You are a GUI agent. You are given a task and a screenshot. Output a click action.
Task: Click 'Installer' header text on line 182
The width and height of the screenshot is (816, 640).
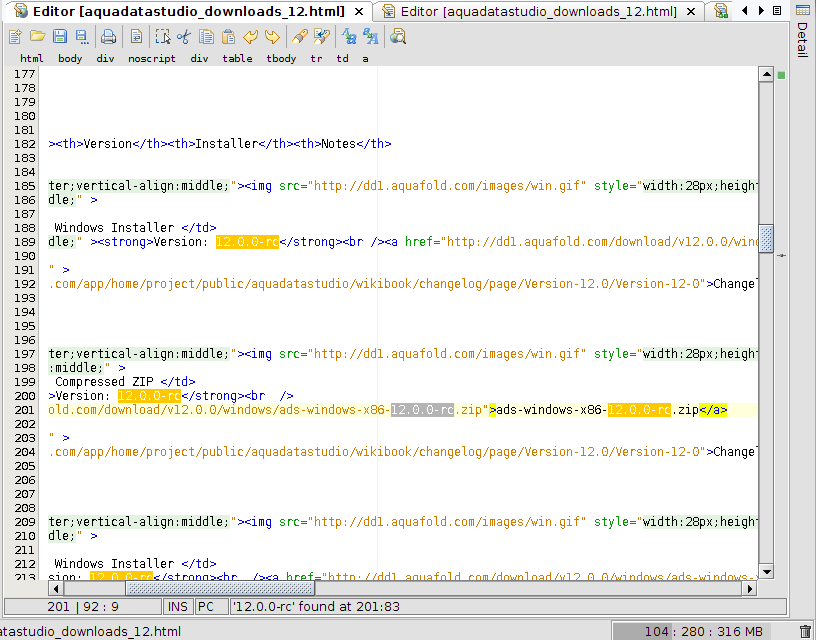tap(226, 144)
